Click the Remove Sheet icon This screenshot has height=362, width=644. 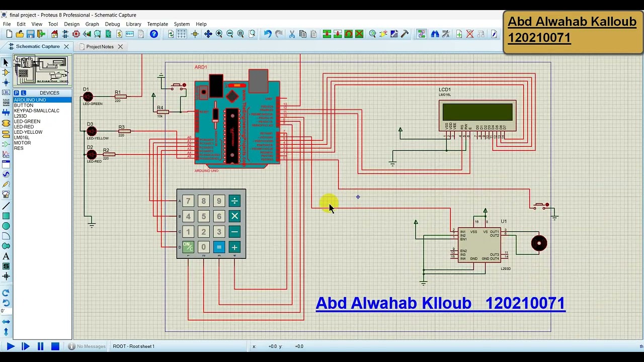pyautogui.click(x=470, y=34)
